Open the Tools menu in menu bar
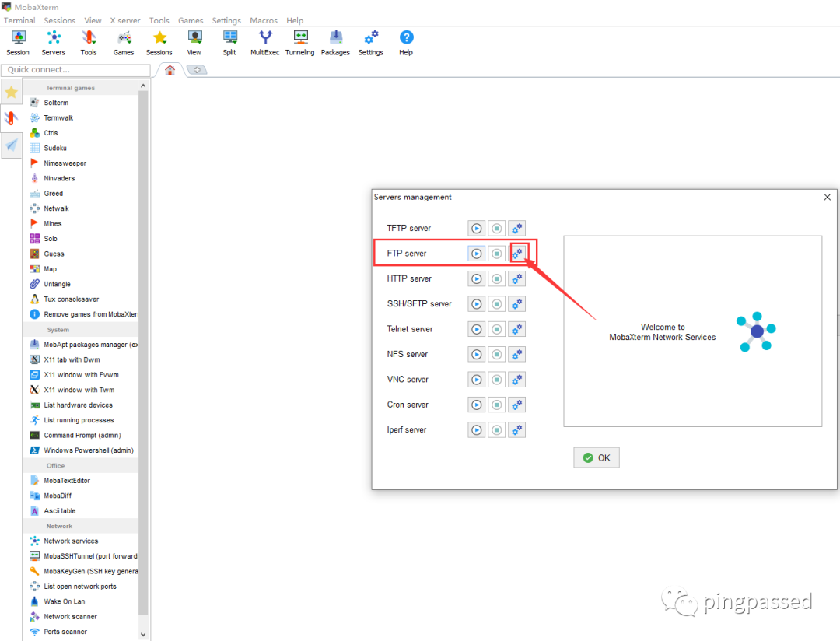Image resolution: width=840 pixels, height=641 pixels. 159,20
